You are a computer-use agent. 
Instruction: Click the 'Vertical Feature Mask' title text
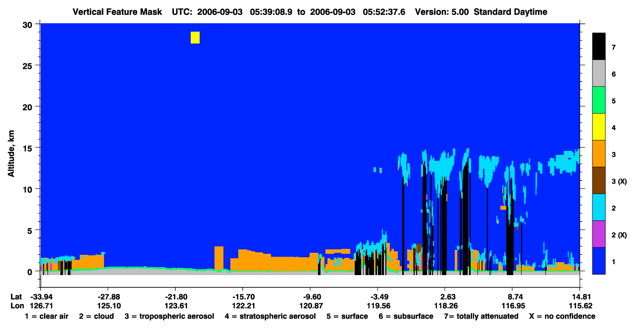pyautogui.click(x=117, y=12)
